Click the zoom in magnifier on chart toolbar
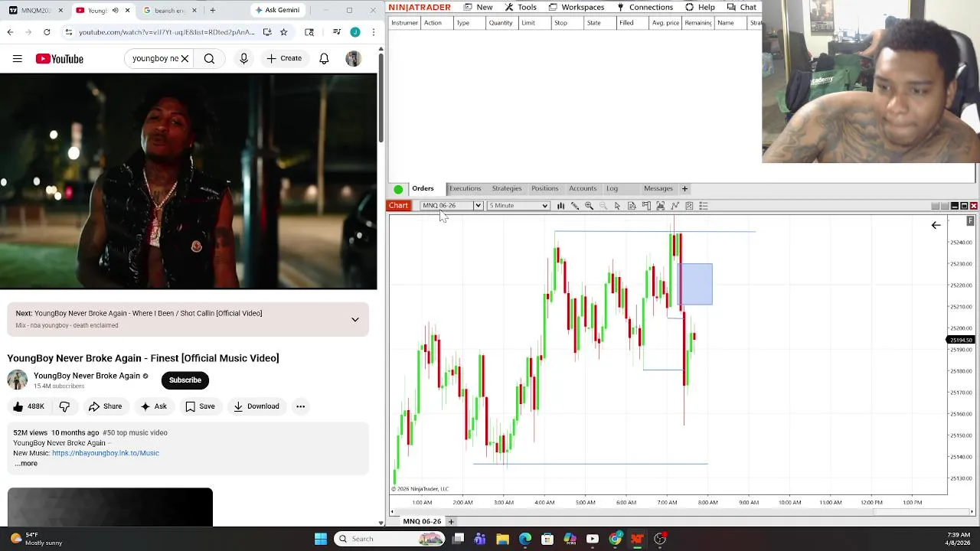Image resolution: width=980 pixels, height=551 pixels. 589,206
